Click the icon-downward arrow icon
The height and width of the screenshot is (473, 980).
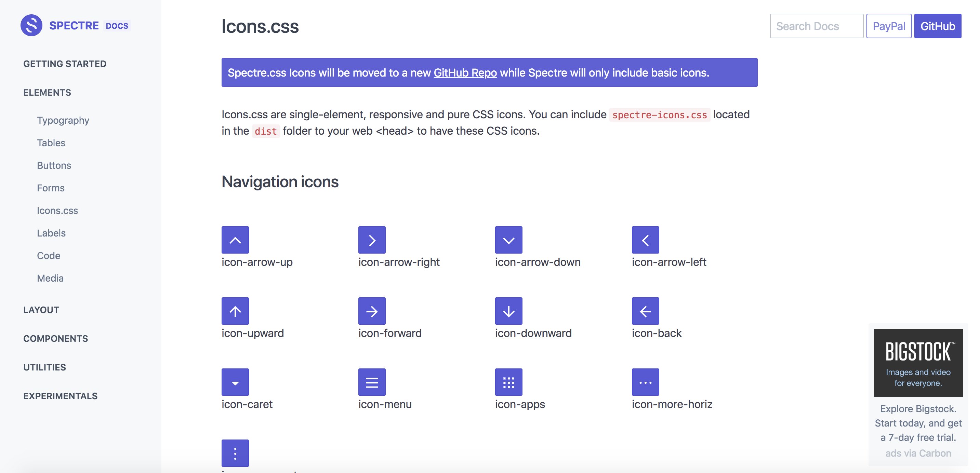(509, 311)
